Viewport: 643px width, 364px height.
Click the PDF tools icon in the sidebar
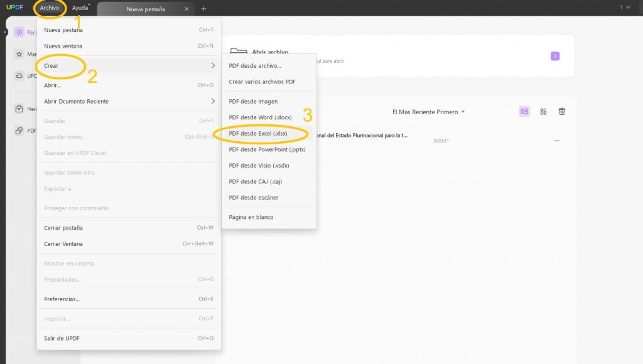[x=20, y=131]
